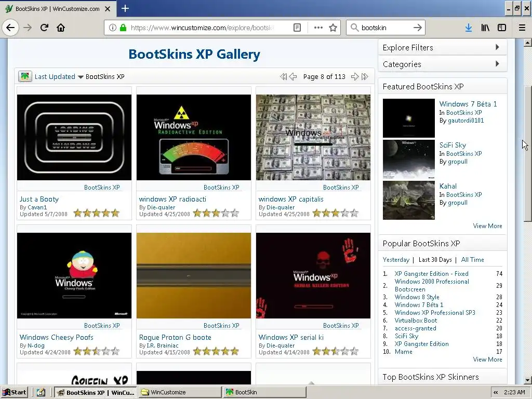Open the radioactive edition thumbnail

coord(194,137)
